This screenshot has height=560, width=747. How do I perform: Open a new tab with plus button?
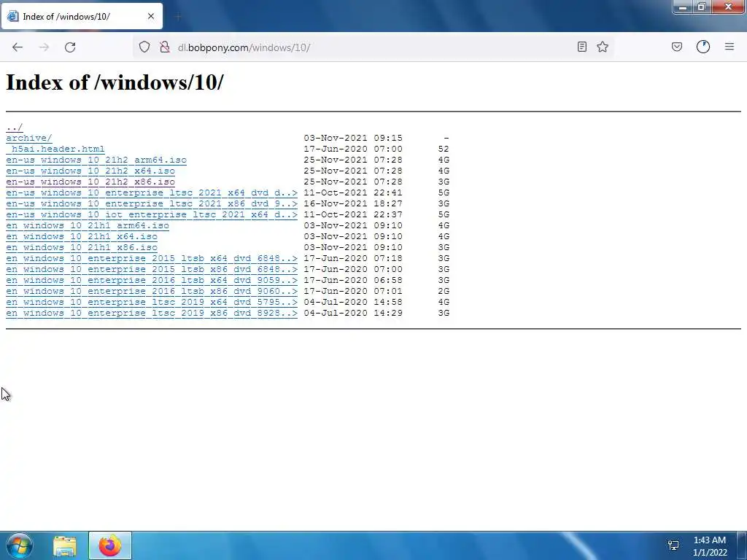pyautogui.click(x=178, y=17)
